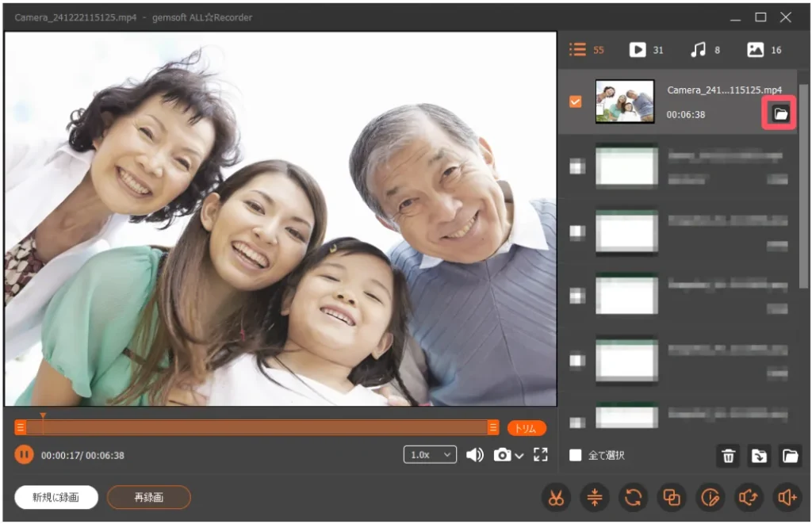Show the image screenshots tab (16)
Screen dimensions: 812x524
(764, 50)
